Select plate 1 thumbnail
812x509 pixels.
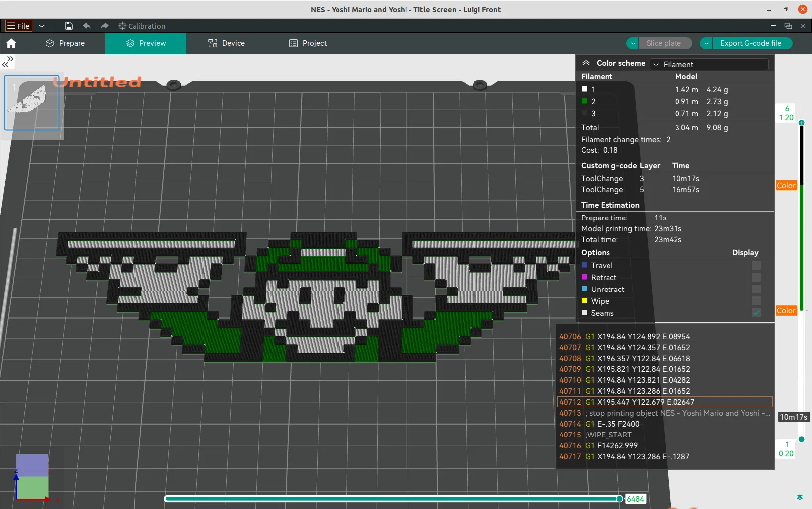(32, 103)
